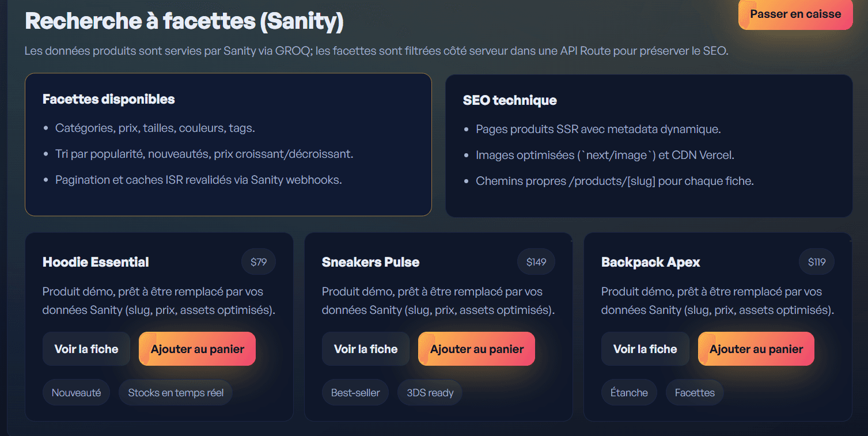
Task: View the Sneakers Pulse product sheet
Action: [x=366, y=349]
